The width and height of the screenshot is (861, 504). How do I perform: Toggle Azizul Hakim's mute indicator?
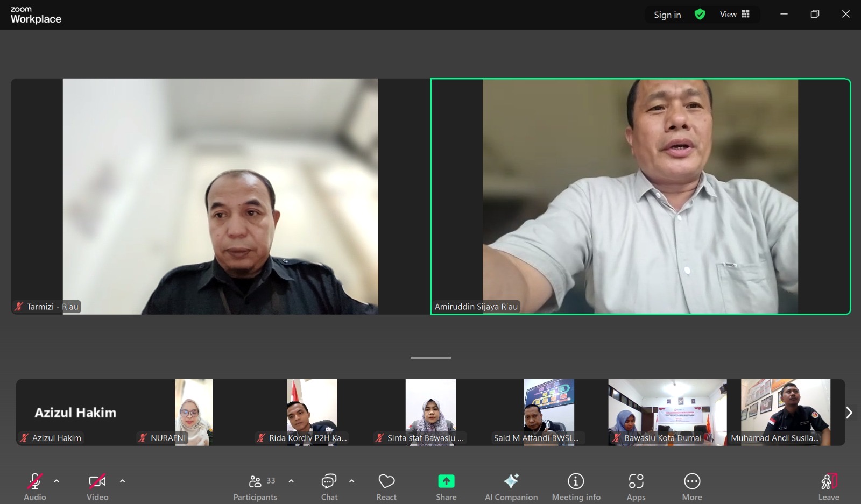tap(24, 437)
